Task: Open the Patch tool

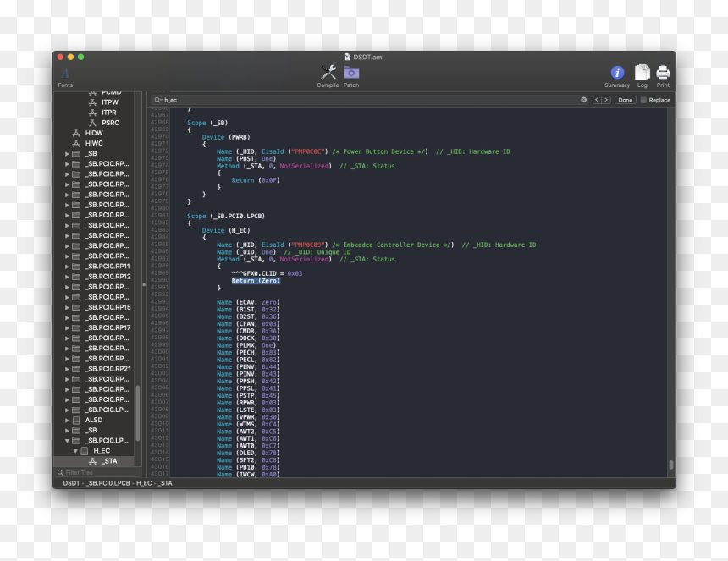Action: 351,76
